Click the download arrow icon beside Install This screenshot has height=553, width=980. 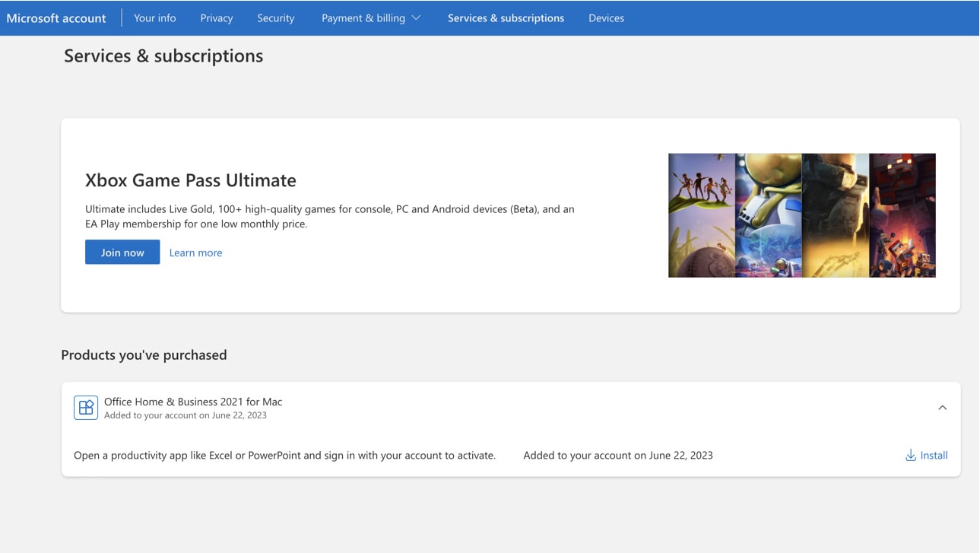[x=910, y=456]
